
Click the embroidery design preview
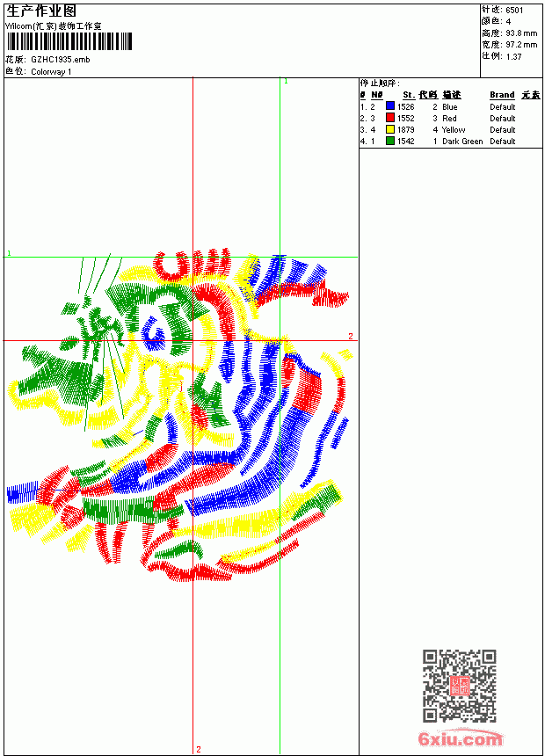coord(178,416)
